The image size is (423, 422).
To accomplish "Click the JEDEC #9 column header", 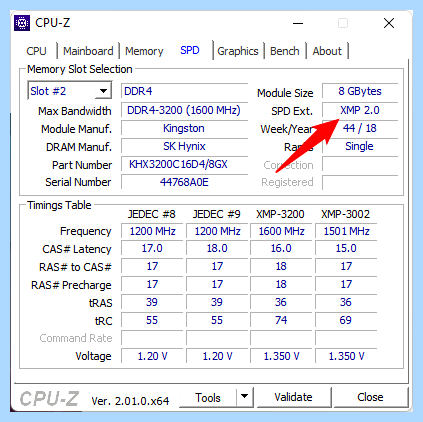I will 217,214.
